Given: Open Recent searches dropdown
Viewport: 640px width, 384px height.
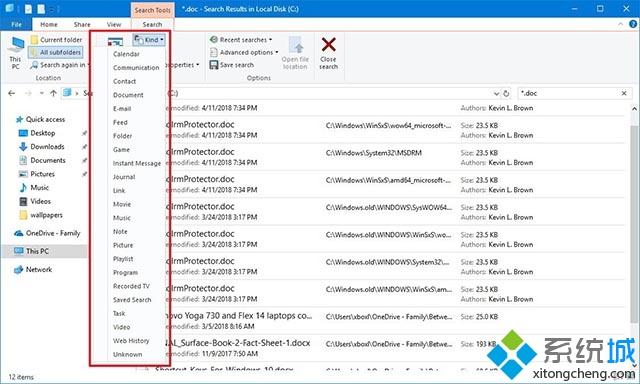Looking at the screenshot, I should (x=241, y=40).
